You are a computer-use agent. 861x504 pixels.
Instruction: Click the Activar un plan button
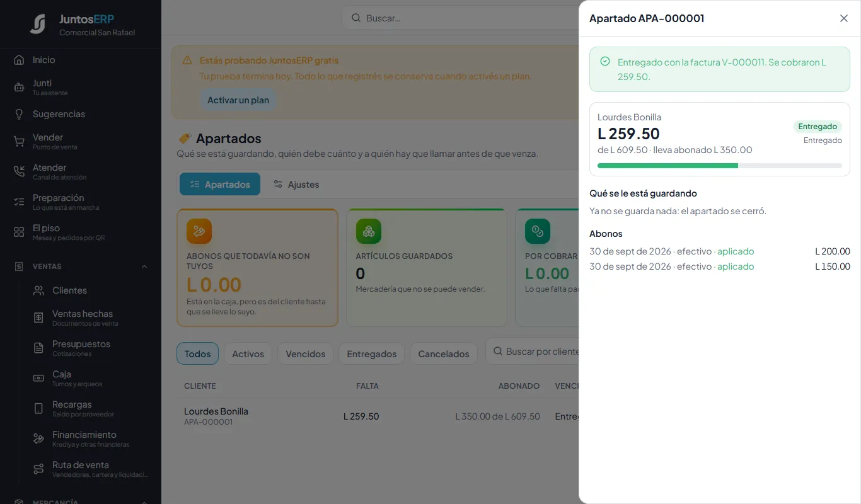pos(238,100)
